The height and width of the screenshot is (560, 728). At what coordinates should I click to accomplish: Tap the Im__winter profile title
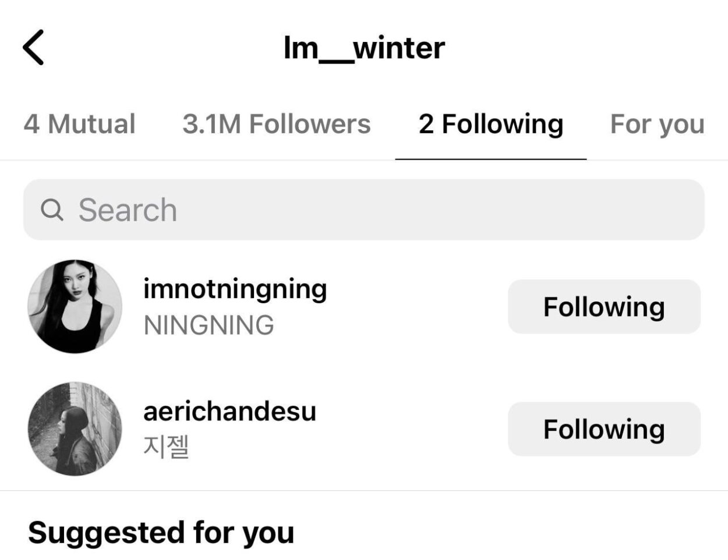click(x=363, y=49)
